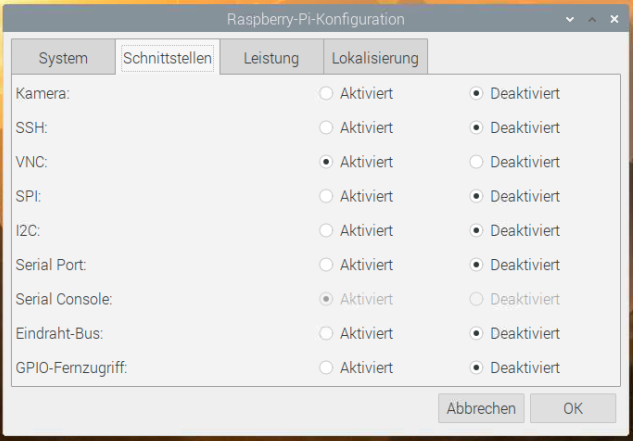This screenshot has height=441, width=633.
Task: Select Aktiviert for SSH
Action: click(x=326, y=128)
